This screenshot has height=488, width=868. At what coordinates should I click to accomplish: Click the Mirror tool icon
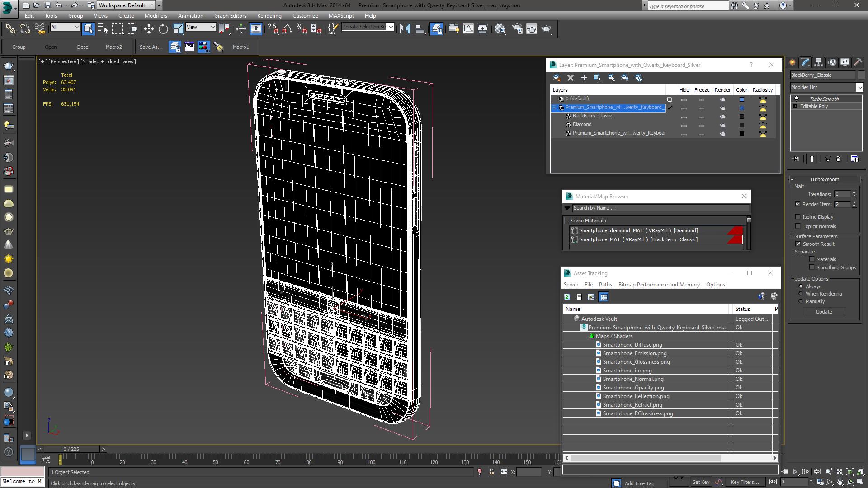[405, 29]
